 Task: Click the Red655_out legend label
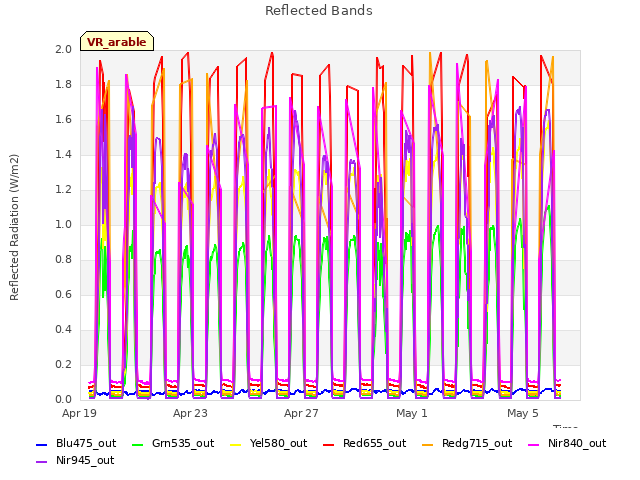[374, 443]
